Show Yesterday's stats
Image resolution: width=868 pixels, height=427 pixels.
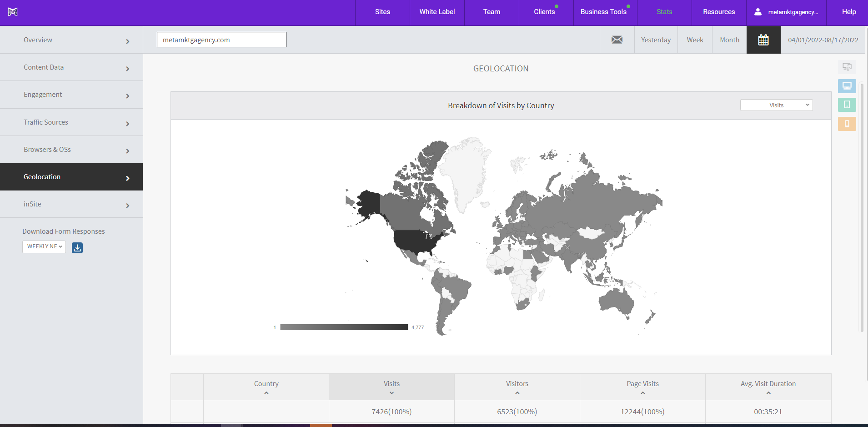click(656, 40)
